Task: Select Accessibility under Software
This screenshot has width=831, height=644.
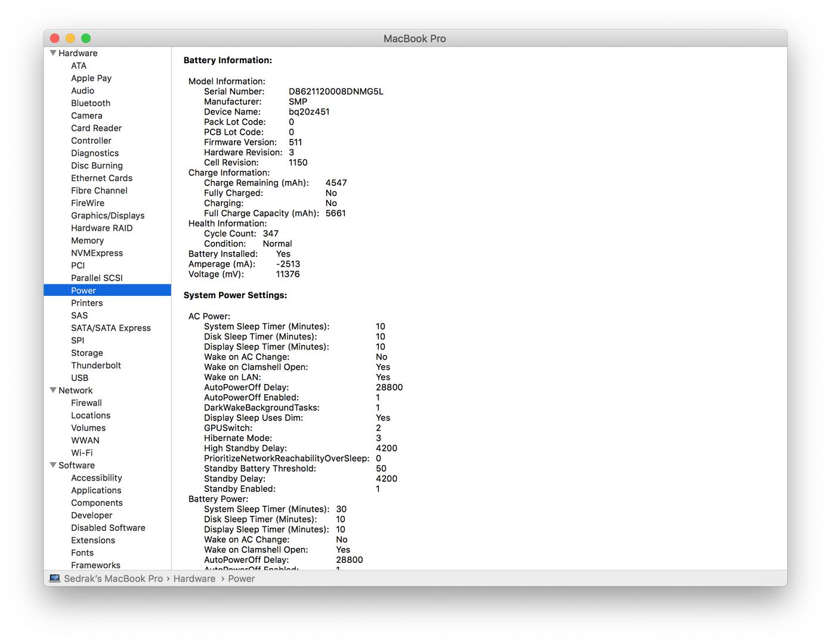Action: (97, 478)
